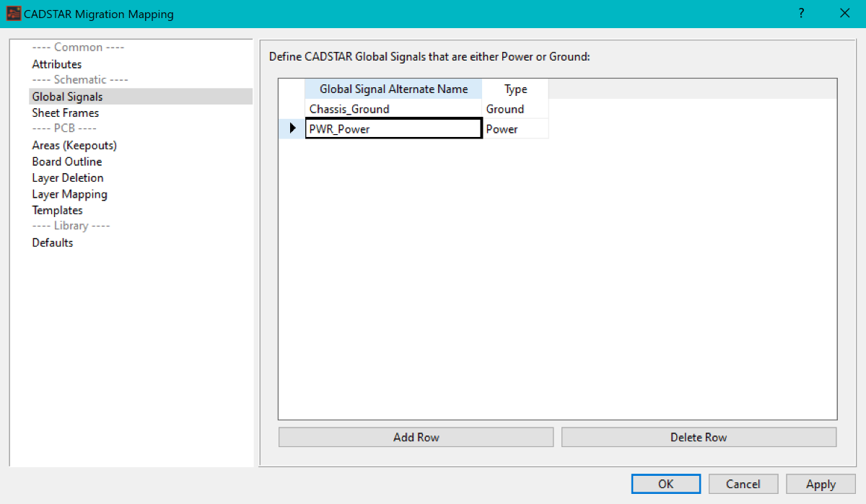Apply the mapping changes
Image resolution: width=866 pixels, height=504 pixels.
point(821,484)
